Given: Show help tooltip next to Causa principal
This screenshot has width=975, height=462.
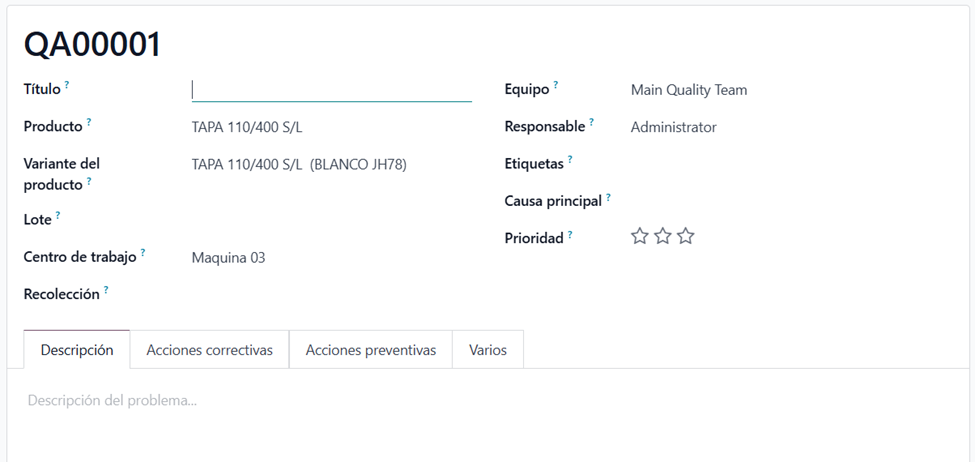Looking at the screenshot, I should click(608, 197).
